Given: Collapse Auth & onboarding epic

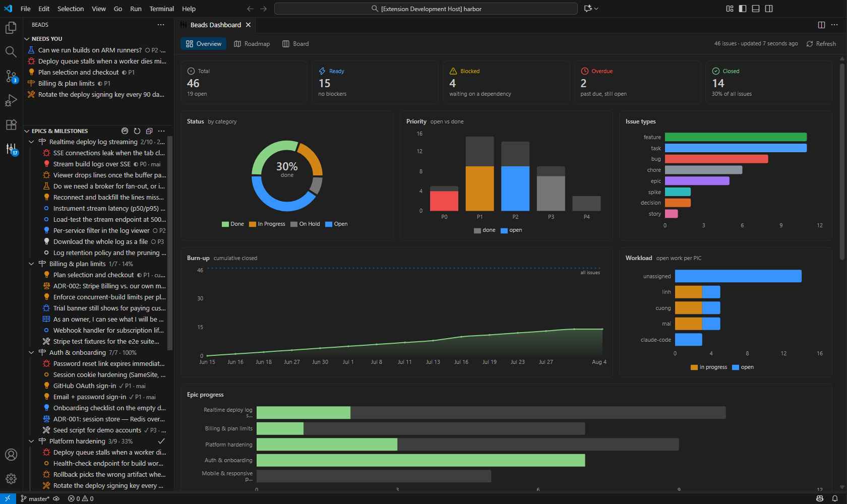Looking at the screenshot, I should point(31,353).
